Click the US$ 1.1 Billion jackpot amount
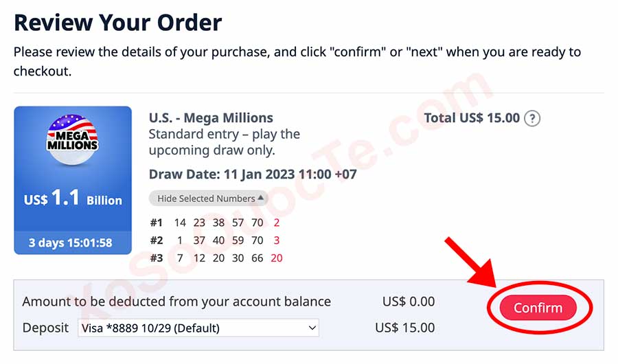The height and width of the screenshot is (364, 618). pos(73,199)
